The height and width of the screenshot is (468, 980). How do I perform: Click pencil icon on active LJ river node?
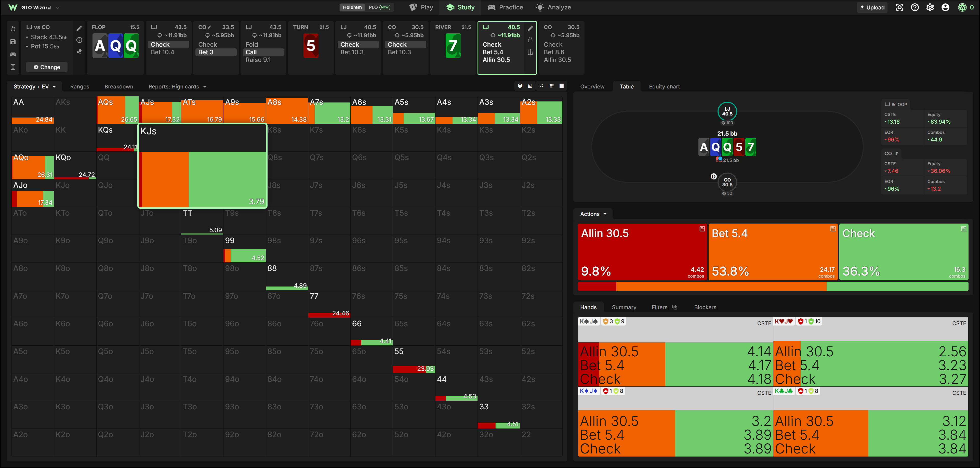[x=530, y=29]
